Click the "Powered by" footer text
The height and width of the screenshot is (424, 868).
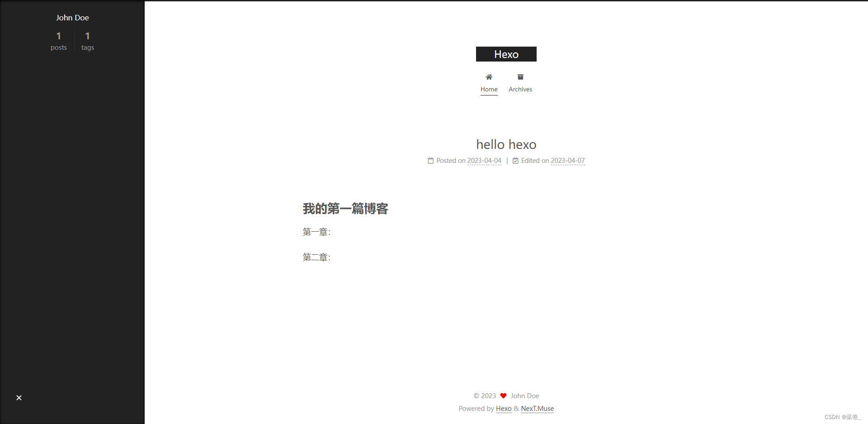tap(476, 409)
